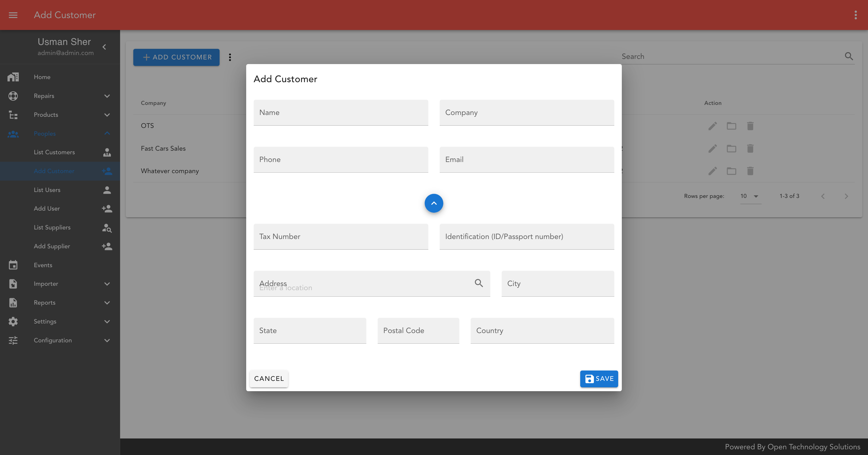Open the top-right vertical dots menu
This screenshot has height=455, width=868.
(x=855, y=15)
